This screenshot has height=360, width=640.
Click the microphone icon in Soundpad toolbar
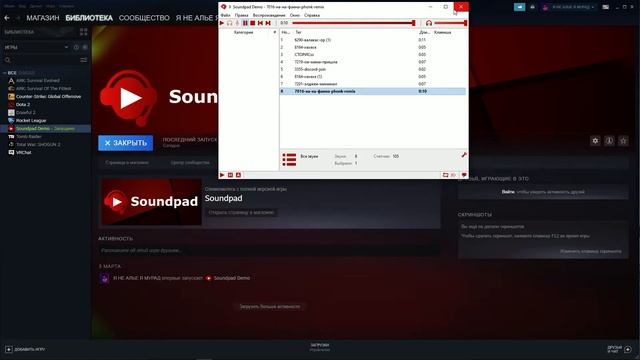click(x=237, y=23)
